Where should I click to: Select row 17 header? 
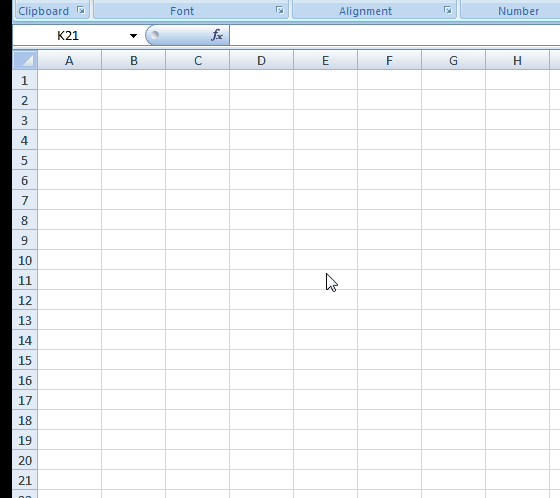click(25, 400)
